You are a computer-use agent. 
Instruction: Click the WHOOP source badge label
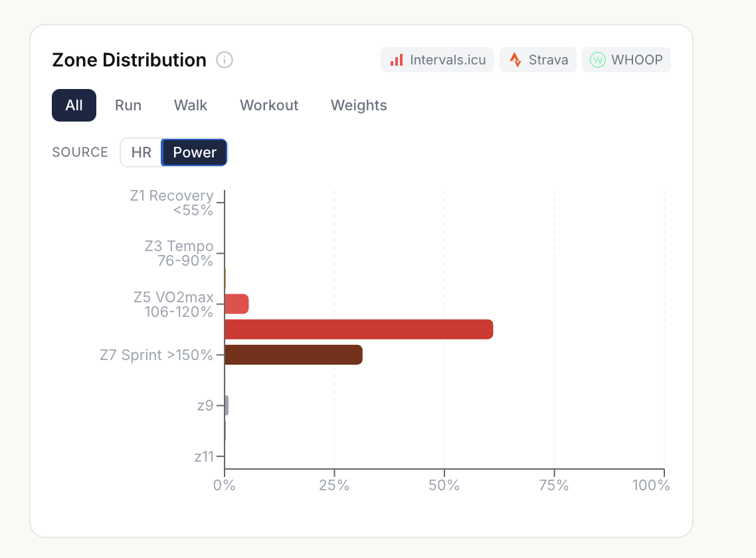point(636,60)
